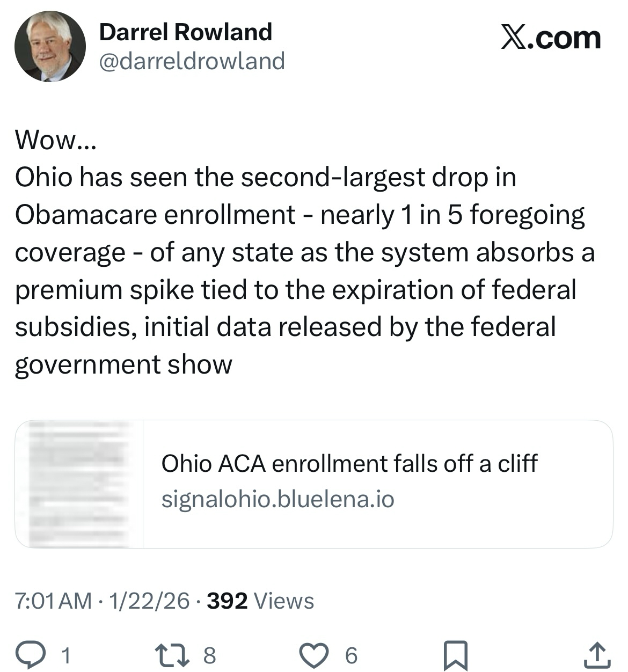The image size is (628, 672).
Task: Click the 1/22/26 post date
Action: tap(149, 601)
